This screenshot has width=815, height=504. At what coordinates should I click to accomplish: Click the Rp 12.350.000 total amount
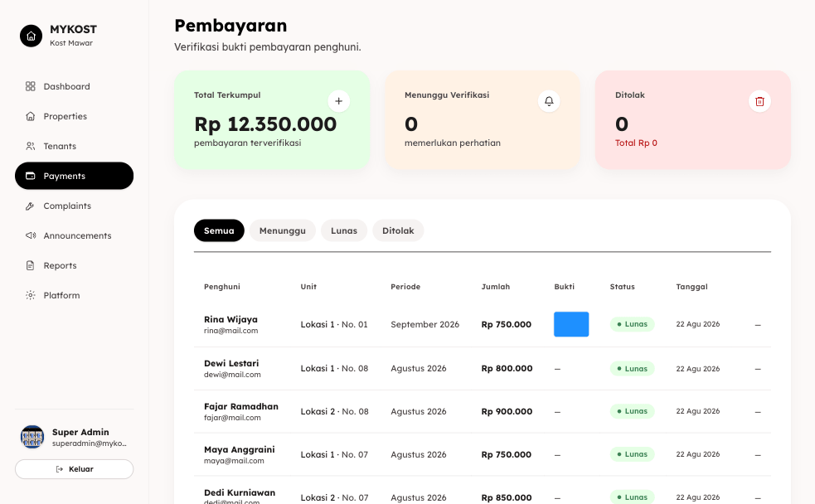coord(265,124)
